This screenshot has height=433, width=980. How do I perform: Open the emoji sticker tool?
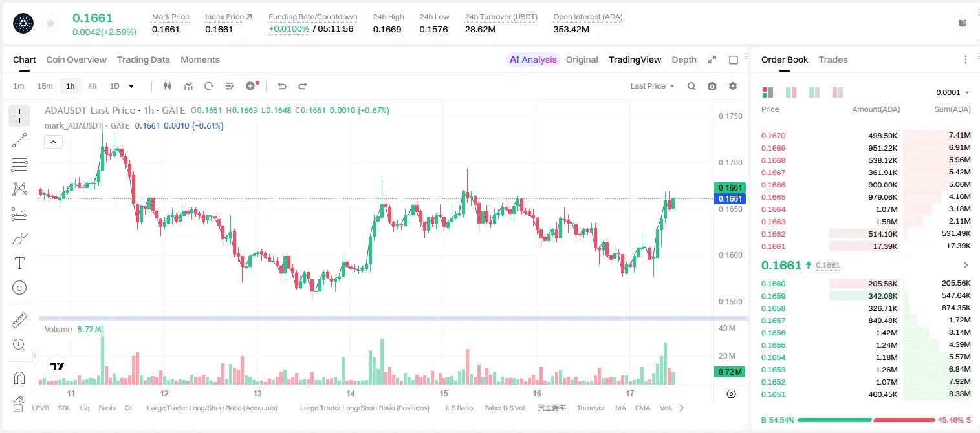pyautogui.click(x=19, y=288)
